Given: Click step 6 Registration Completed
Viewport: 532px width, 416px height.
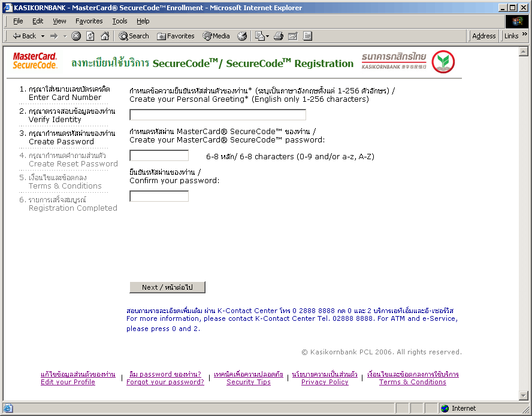Looking at the screenshot, I should (68, 204).
